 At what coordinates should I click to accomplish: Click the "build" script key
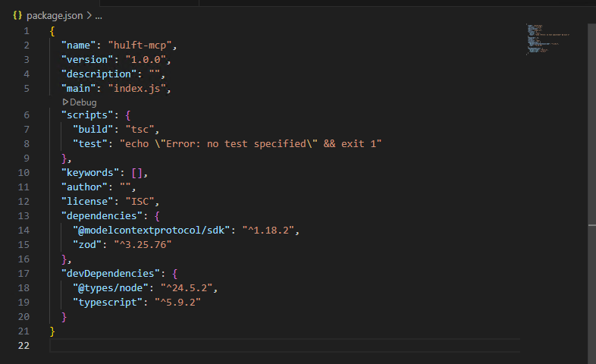(x=93, y=130)
